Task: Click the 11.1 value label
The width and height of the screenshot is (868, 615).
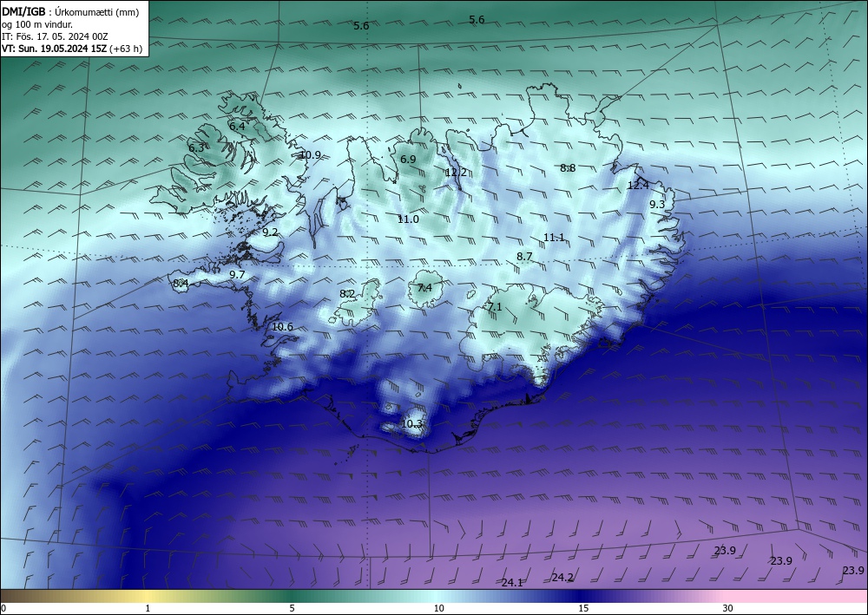Action: [554, 238]
